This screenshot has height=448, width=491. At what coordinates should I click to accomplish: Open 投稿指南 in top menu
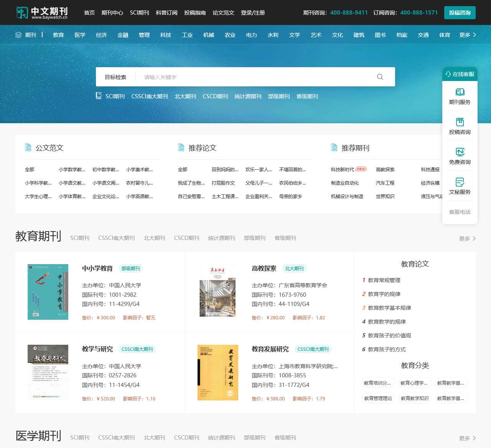(x=195, y=13)
